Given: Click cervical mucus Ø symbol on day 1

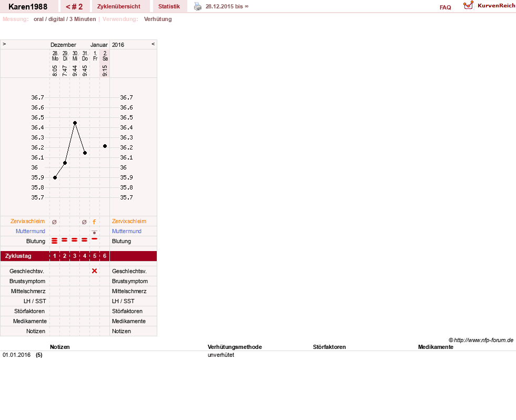Looking at the screenshot, I should (54, 222).
